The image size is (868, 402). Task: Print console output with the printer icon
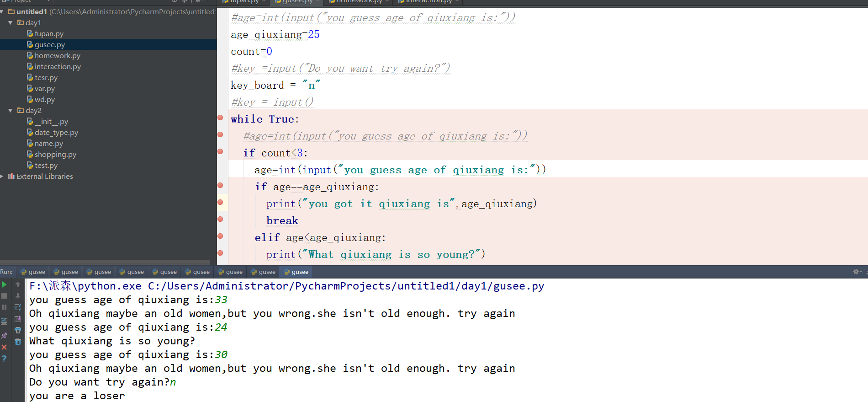(18, 330)
